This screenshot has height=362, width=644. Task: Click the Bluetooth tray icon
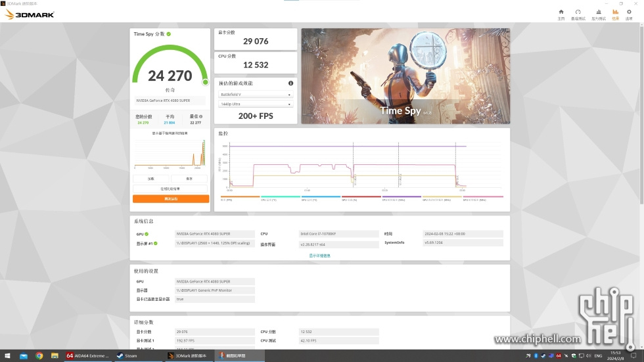point(536,356)
